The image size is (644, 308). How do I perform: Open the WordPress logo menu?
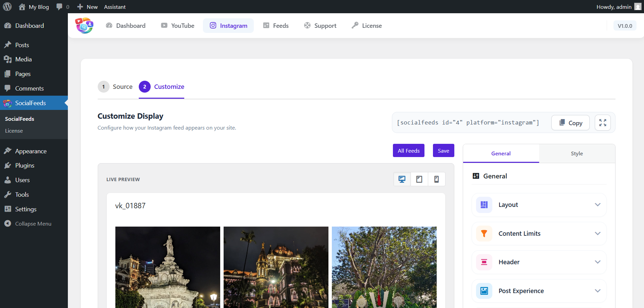(x=7, y=7)
